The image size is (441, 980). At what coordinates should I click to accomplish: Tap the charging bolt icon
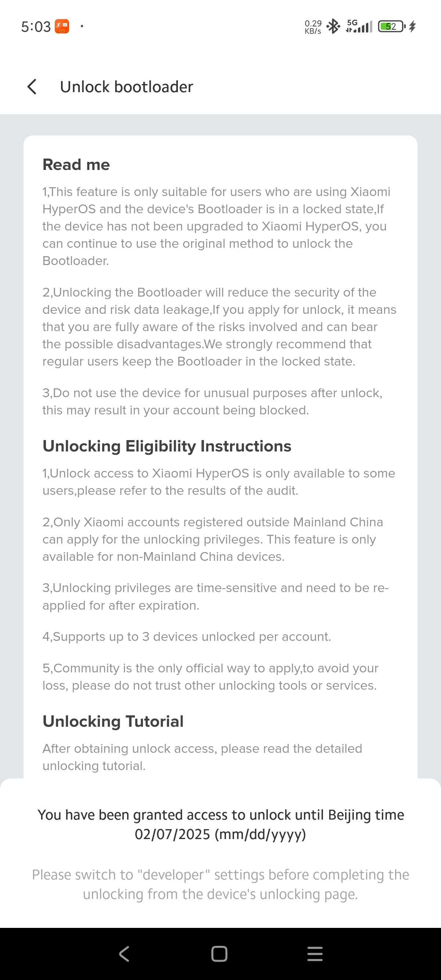[413, 27]
